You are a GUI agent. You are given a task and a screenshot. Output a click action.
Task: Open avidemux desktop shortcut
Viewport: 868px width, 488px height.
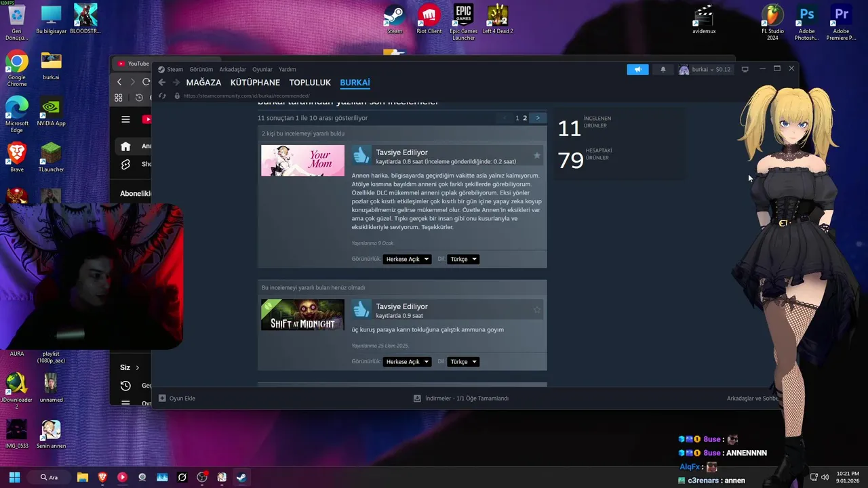(x=704, y=19)
